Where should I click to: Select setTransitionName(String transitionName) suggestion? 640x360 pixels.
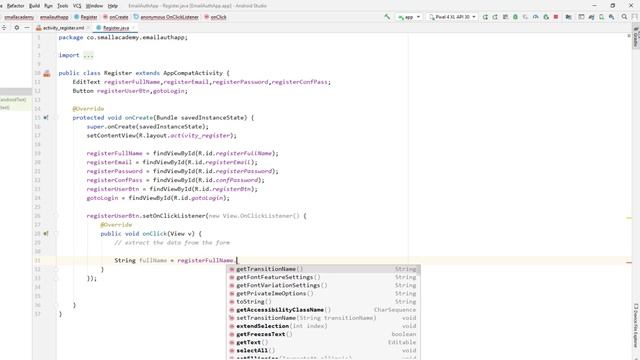click(x=323, y=318)
